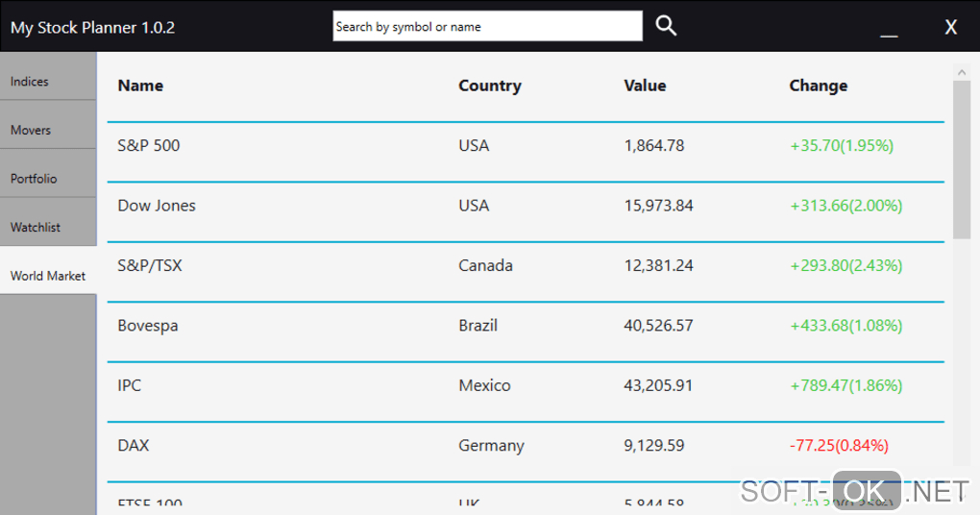Switch to the Movers tab

click(x=48, y=130)
